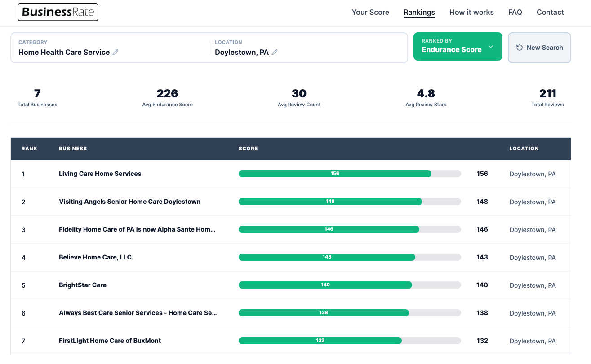Click the Total Reviews value 211
591x364 pixels.
(548, 93)
